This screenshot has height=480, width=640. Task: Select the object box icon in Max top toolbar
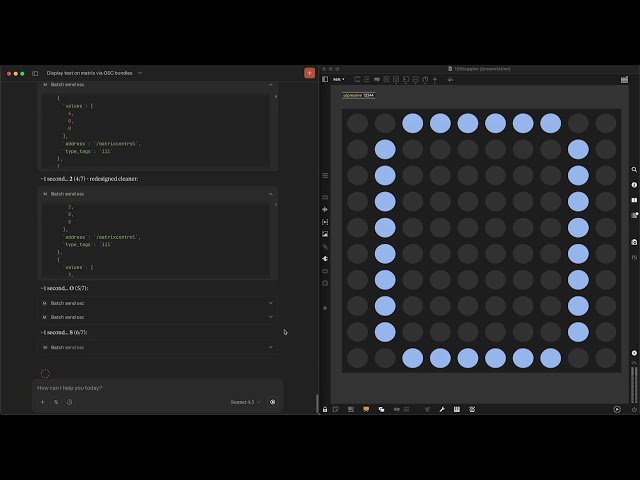tap(357, 79)
